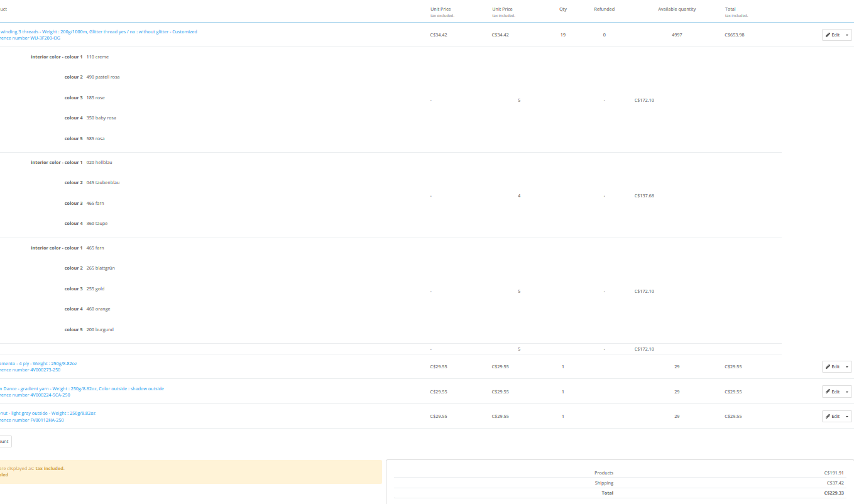Click reference number 4V000273-250

click(30, 370)
